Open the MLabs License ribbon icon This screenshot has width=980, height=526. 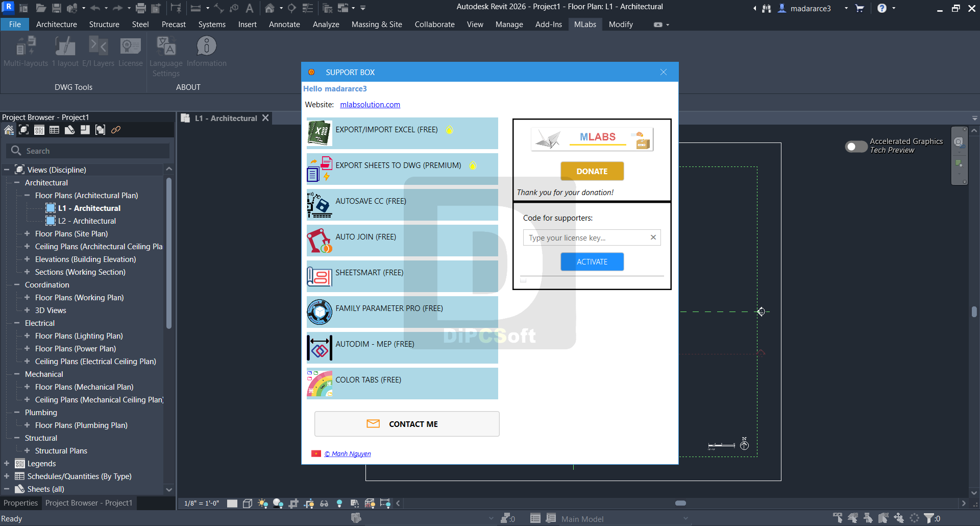pyautogui.click(x=131, y=52)
